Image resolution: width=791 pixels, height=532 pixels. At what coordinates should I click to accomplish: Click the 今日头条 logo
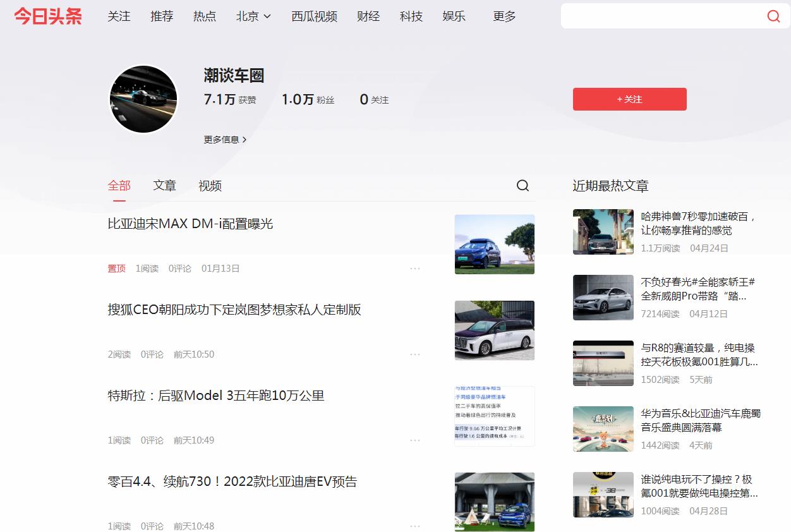tap(48, 16)
